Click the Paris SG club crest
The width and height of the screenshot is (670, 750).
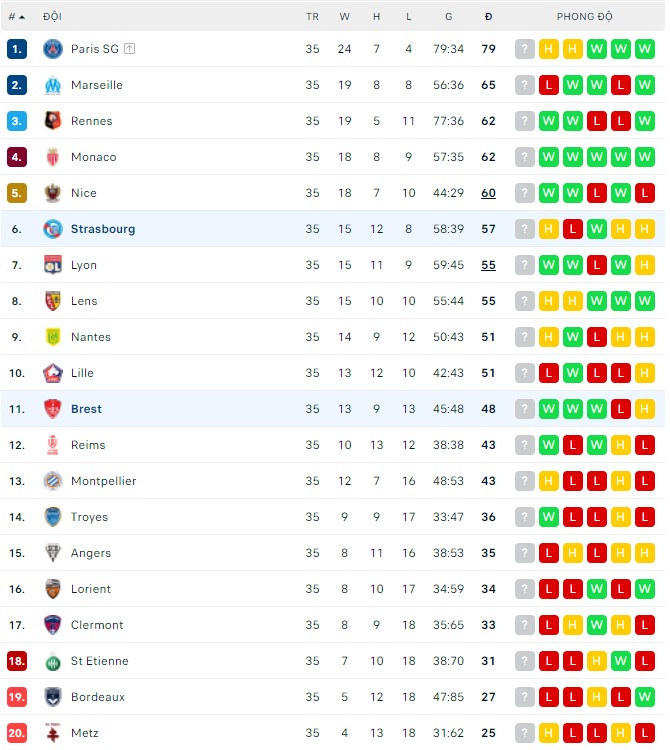(x=53, y=49)
